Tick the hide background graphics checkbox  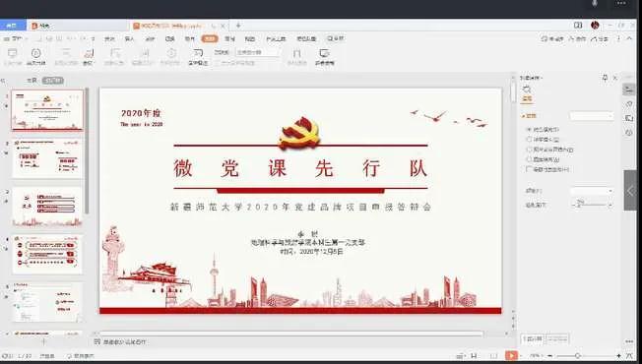529,169
